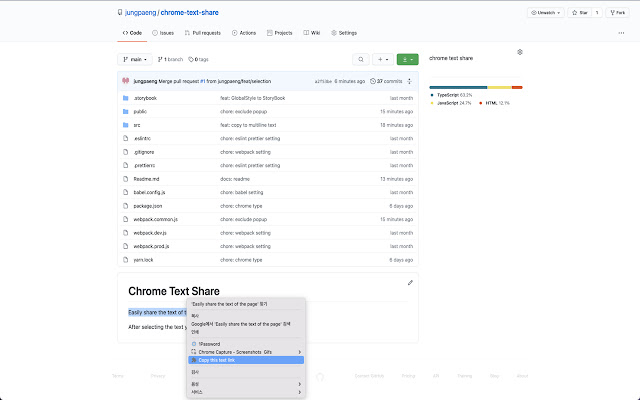Click the jungpaeng owner link
Image resolution: width=640 pixels, height=400 pixels.
coord(140,13)
